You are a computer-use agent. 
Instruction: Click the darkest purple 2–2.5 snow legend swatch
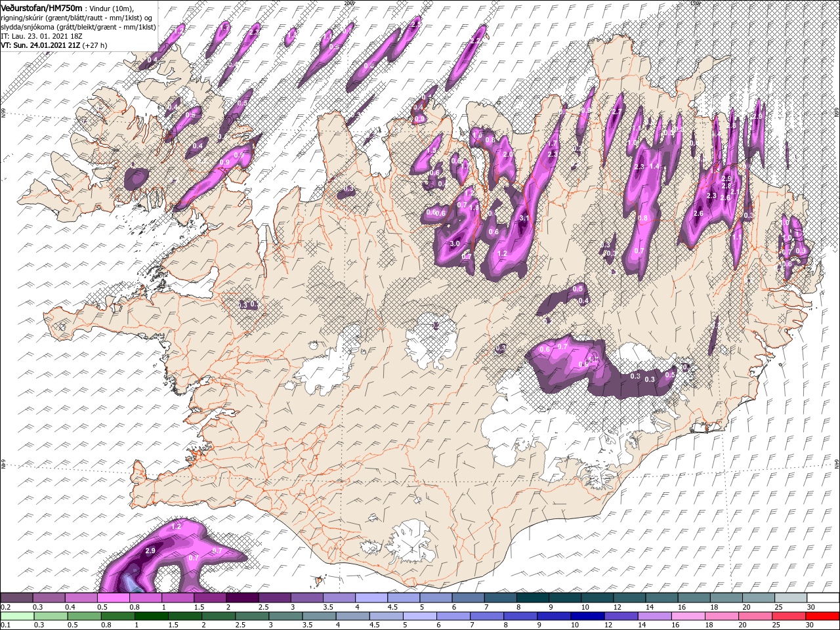[242, 598]
